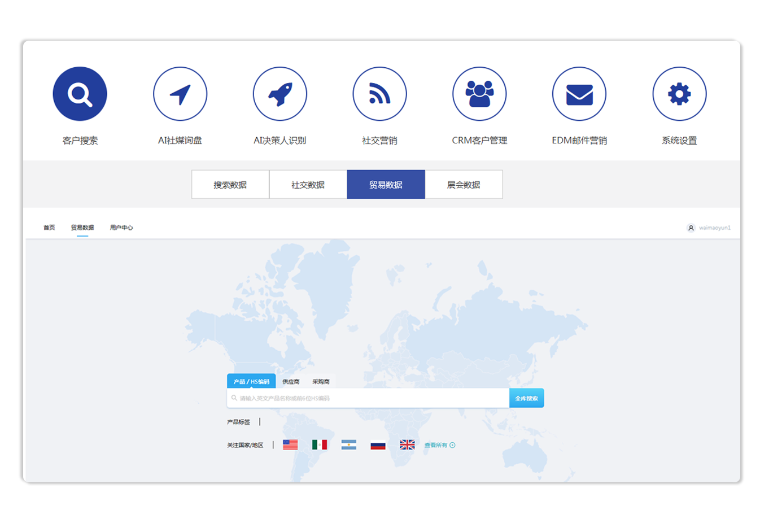
Task: Click the 全库搜索 button
Action: (x=526, y=398)
